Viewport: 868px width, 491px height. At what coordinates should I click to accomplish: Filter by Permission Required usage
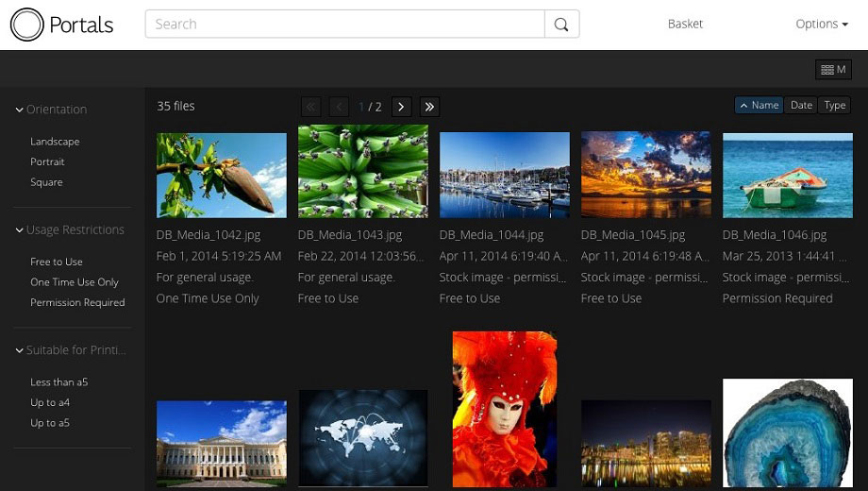coord(77,303)
